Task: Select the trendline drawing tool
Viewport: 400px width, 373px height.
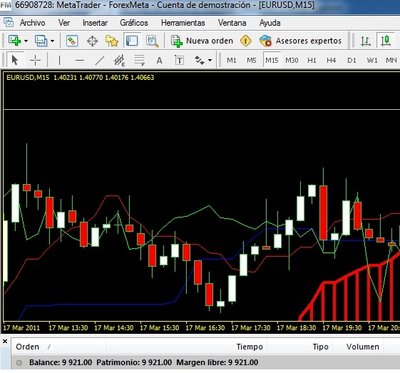Action: 100,60
